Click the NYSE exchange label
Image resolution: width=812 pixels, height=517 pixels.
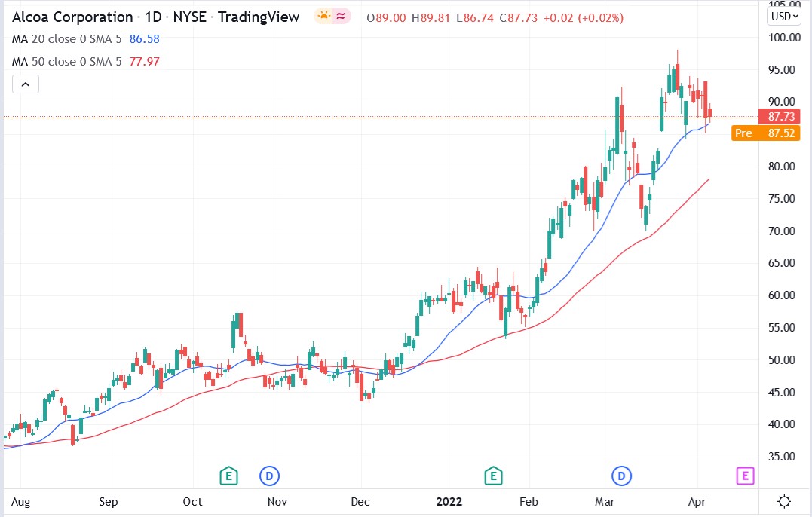[189, 17]
